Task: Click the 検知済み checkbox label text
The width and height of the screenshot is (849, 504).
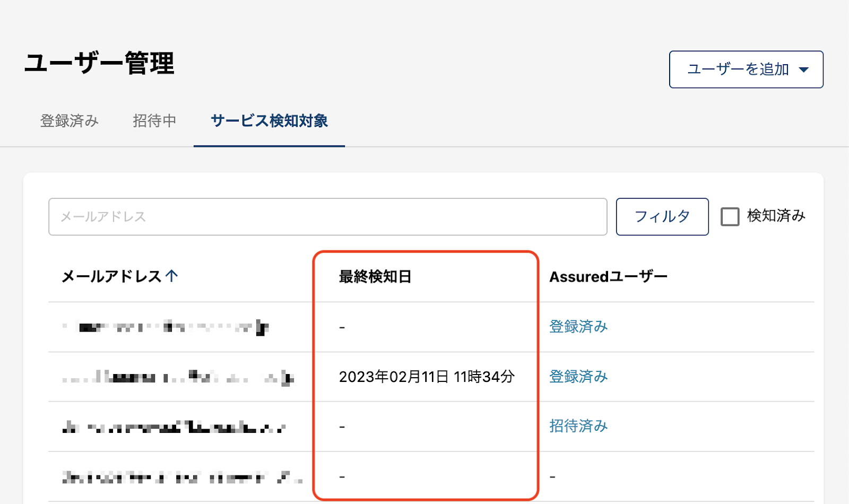Action: coord(776,216)
